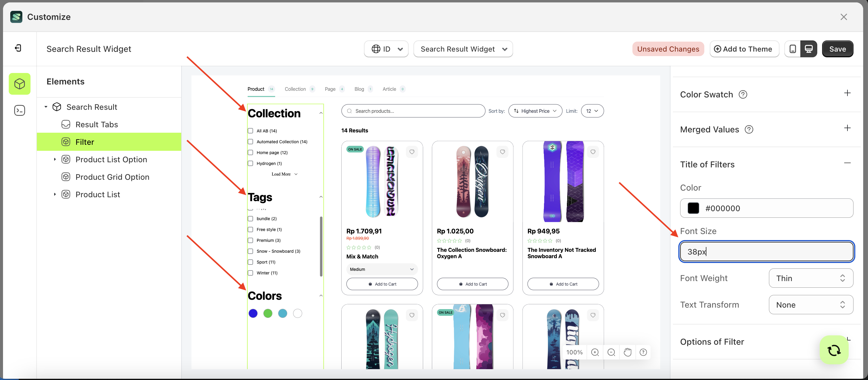The height and width of the screenshot is (380, 868).
Task: Switch to the Blog tab
Action: pos(359,89)
